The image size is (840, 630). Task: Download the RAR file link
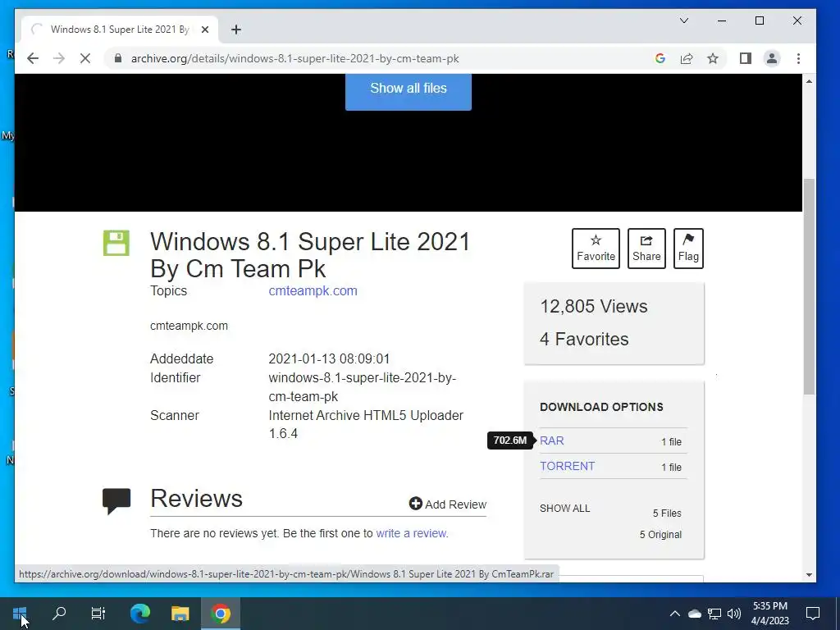552,441
